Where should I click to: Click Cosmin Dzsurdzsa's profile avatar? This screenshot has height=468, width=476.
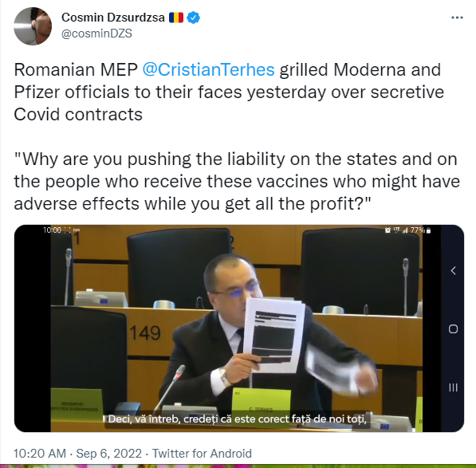click(x=33, y=26)
